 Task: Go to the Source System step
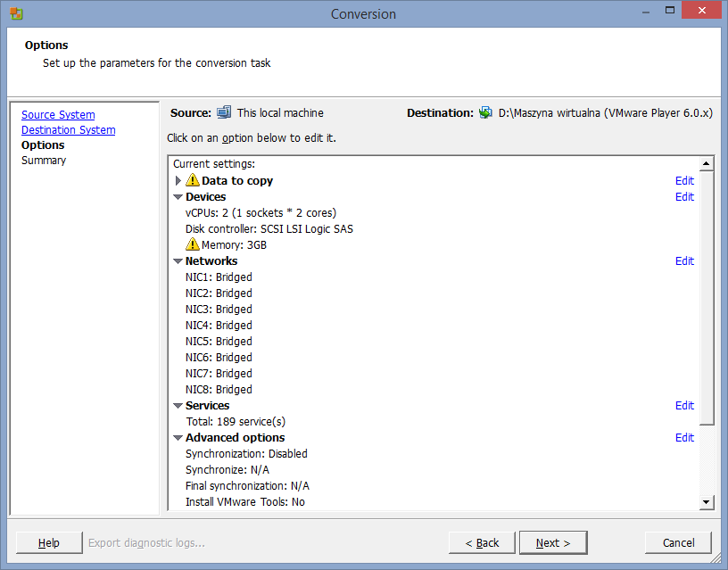pyautogui.click(x=58, y=115)
